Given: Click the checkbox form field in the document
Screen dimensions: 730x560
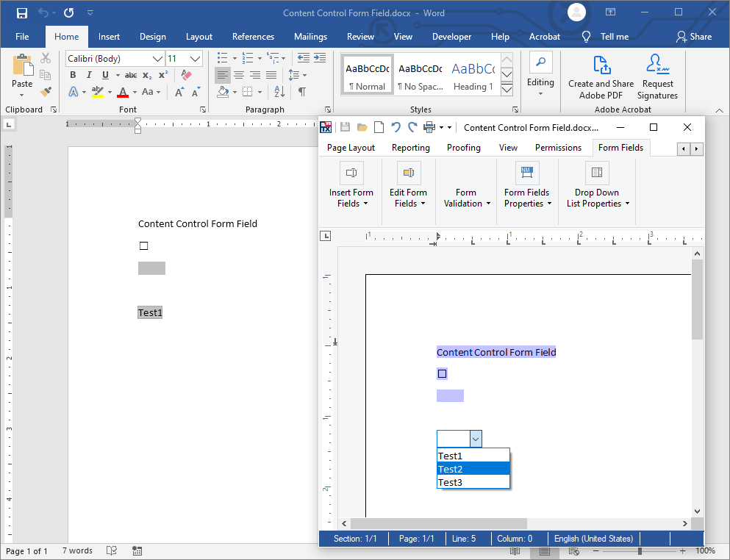Looking at the screenshot, I should coord(143,245).
